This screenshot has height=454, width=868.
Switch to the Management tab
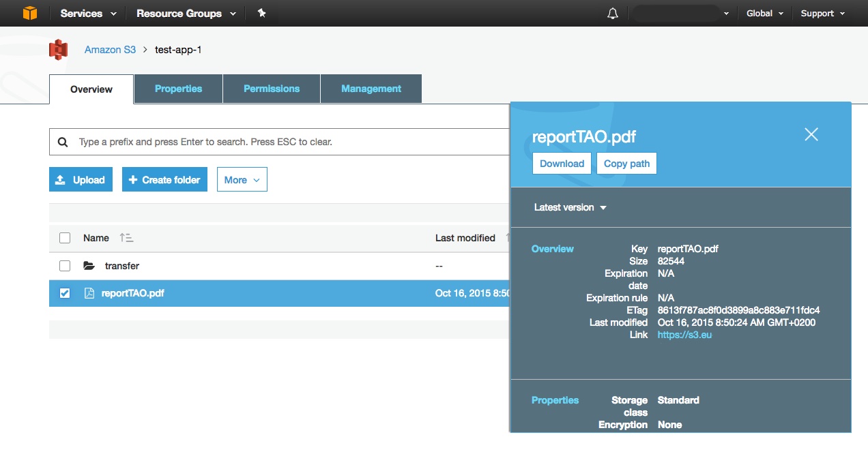tap(371, 89)
